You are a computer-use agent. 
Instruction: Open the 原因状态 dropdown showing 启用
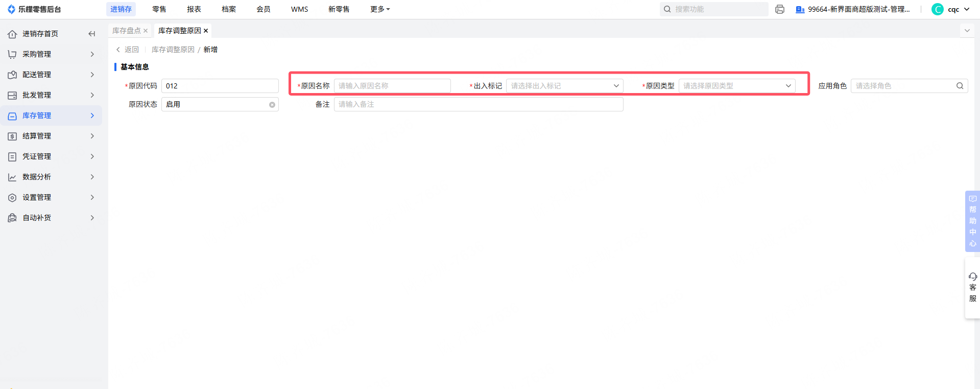point(220,104)
